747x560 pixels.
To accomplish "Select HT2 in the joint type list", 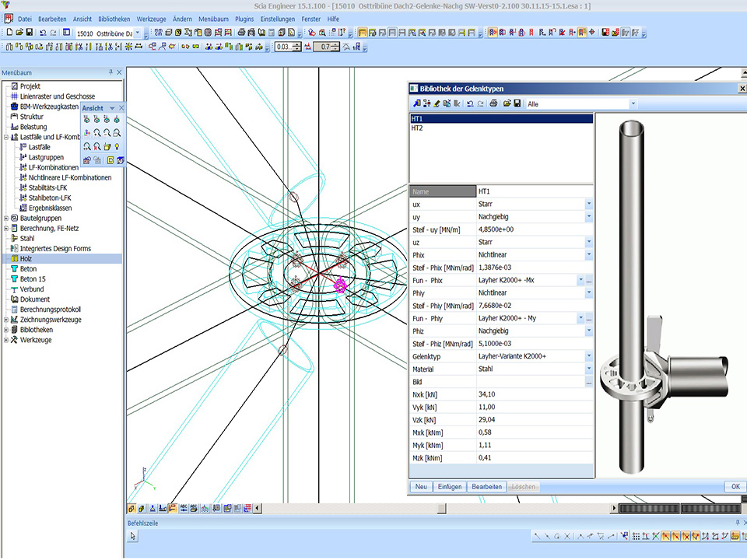I will pos(417,128).
